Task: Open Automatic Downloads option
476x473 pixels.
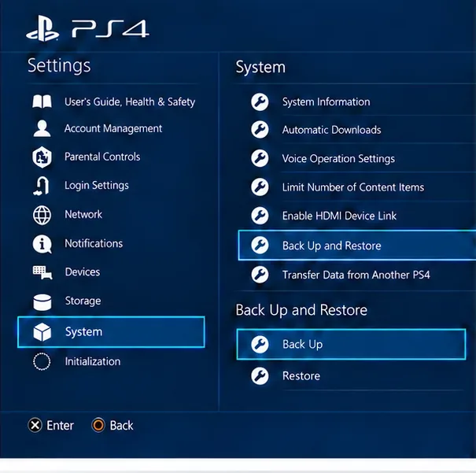Action: [x=331, y=130]
